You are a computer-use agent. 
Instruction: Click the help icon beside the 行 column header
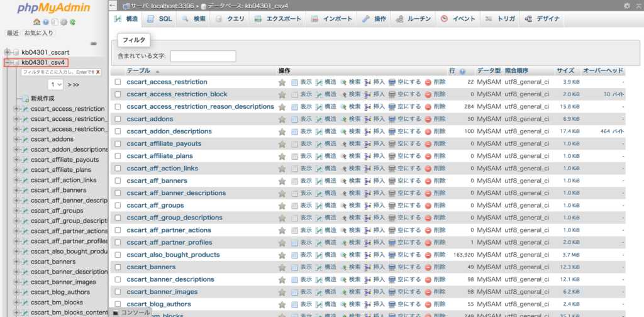pos(462,71)
